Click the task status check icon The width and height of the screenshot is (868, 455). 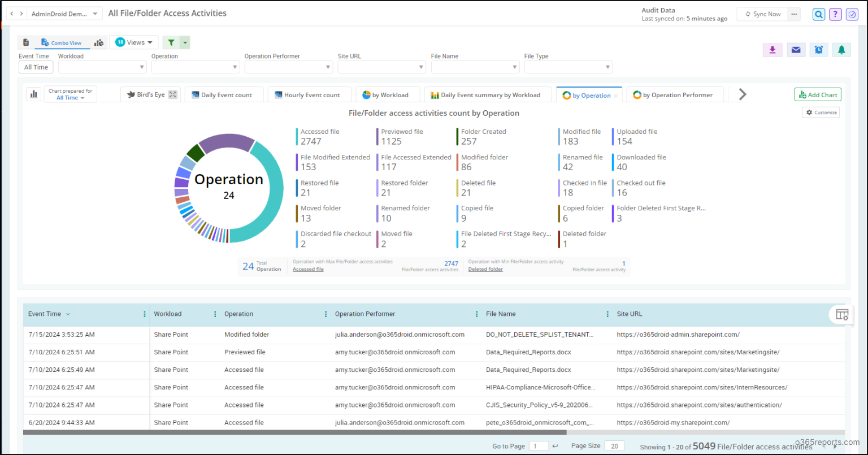(x=852, y=14)
